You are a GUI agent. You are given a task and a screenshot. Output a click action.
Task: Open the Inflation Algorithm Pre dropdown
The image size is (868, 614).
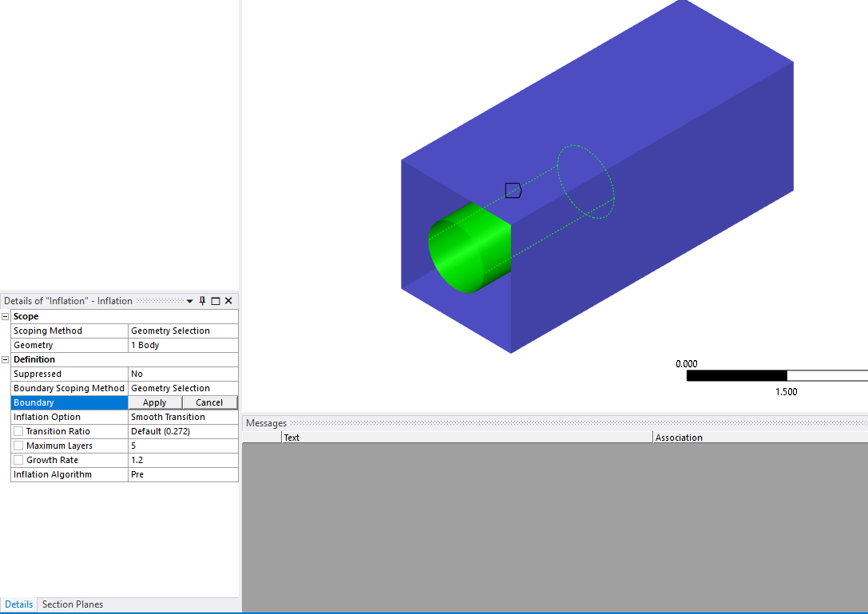(x=183, y=474)
